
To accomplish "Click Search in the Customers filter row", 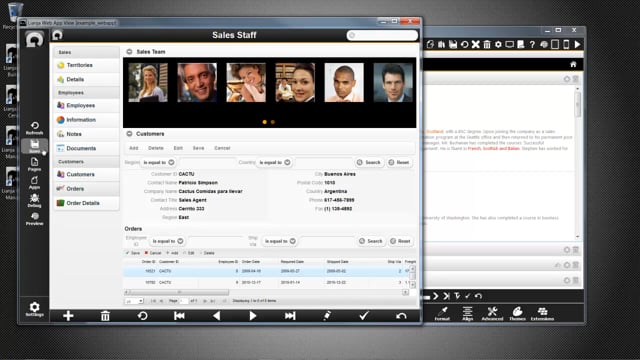I will (369, 162).
